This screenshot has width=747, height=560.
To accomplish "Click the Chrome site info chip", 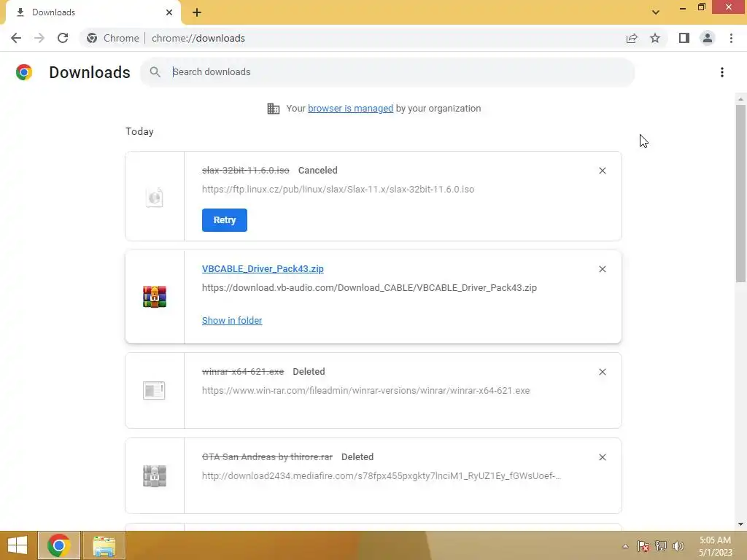I will click(x=113, y=38).
